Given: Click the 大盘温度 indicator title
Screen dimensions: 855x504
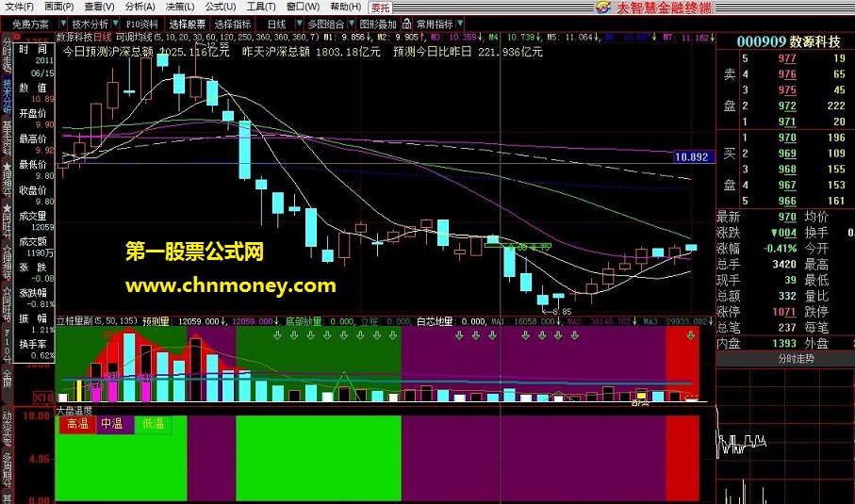Looking at the screenshot, I should click(74, 411).
